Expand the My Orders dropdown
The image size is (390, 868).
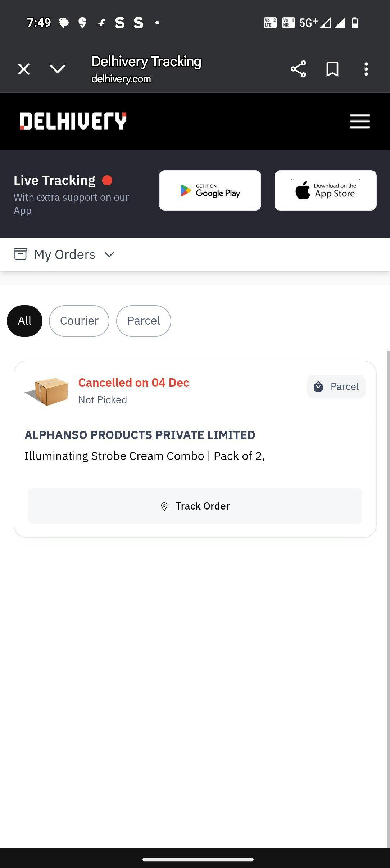click(109, 255)
